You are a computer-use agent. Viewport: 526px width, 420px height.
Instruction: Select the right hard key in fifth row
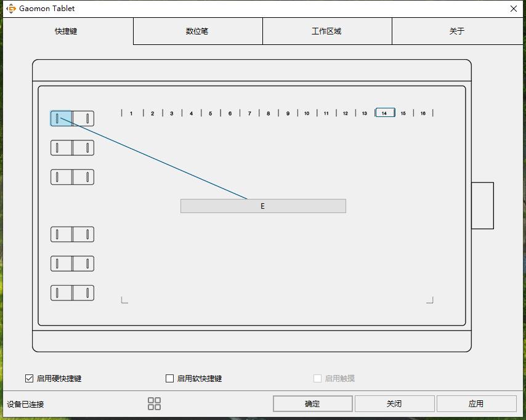(x=83, y=264)
